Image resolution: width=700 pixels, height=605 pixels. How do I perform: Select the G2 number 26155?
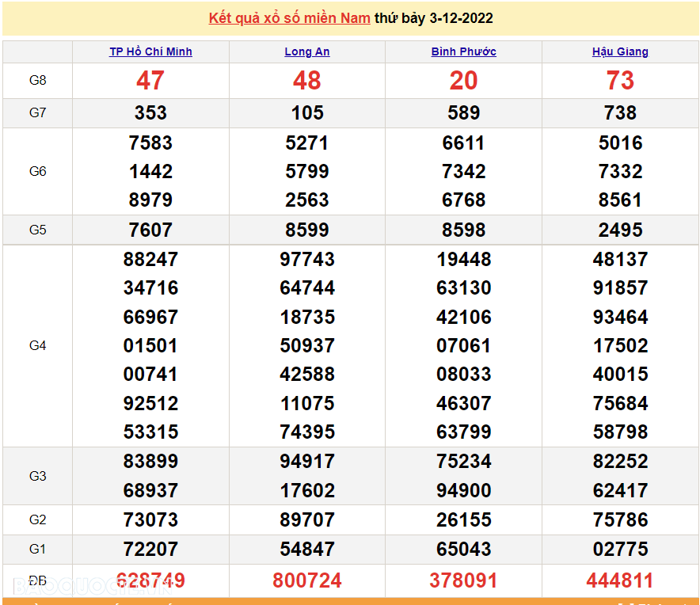463,519
